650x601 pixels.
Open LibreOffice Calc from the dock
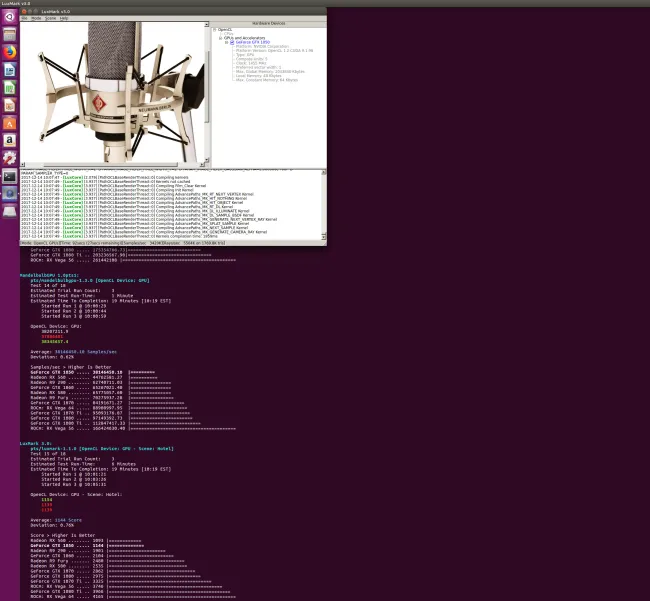10,88
